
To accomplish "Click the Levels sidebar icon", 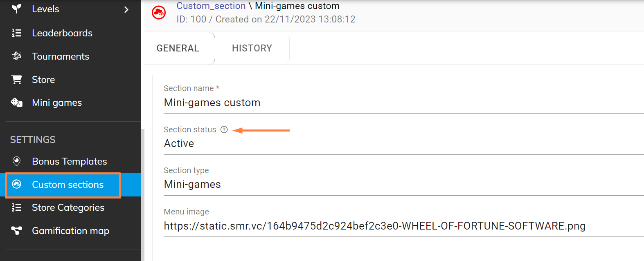I will [x=16, y=9].
